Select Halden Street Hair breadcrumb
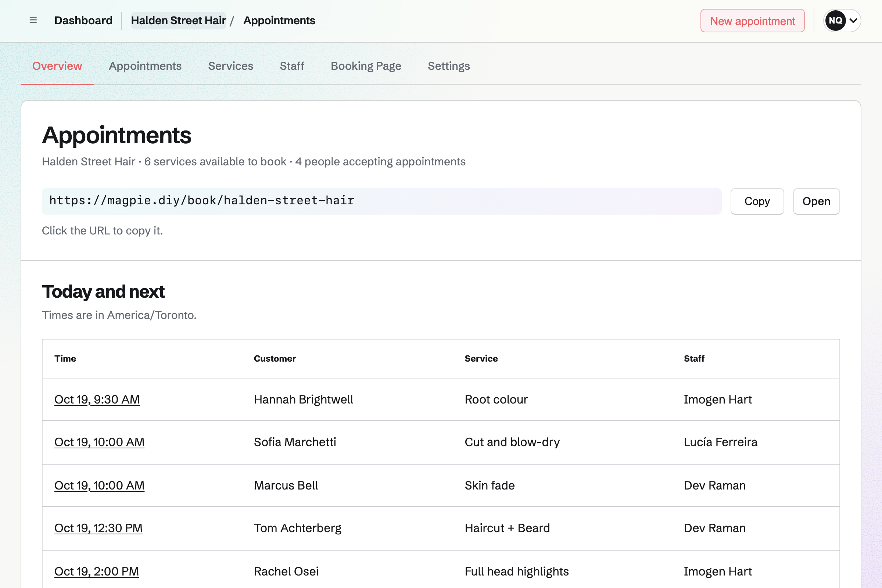The width and height of the screenshot is (882, 588). (x=179, y=20)
